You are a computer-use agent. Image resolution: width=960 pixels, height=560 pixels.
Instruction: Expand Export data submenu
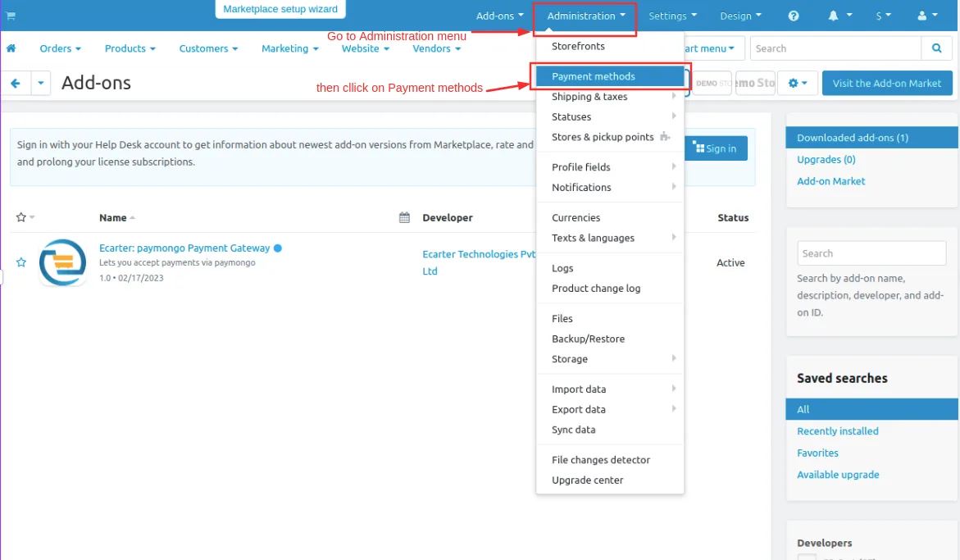click(x=610, y=409)
